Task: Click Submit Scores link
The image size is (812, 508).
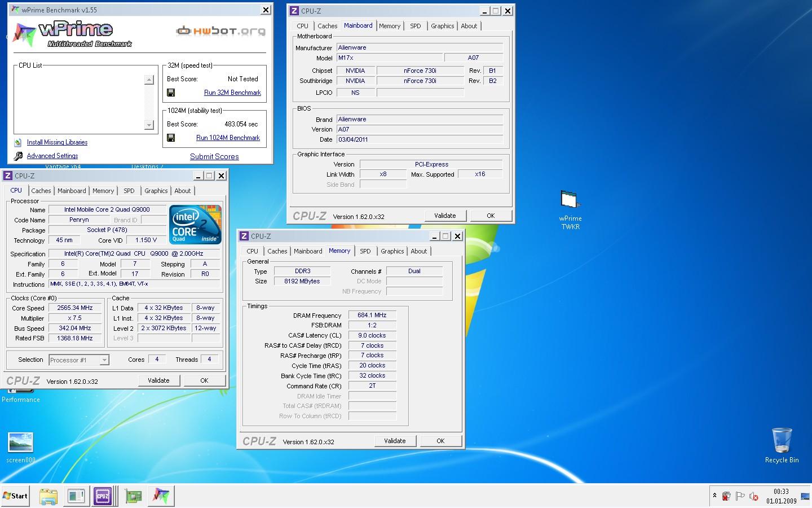Action: pyautogui.click(x=214, y=156)
